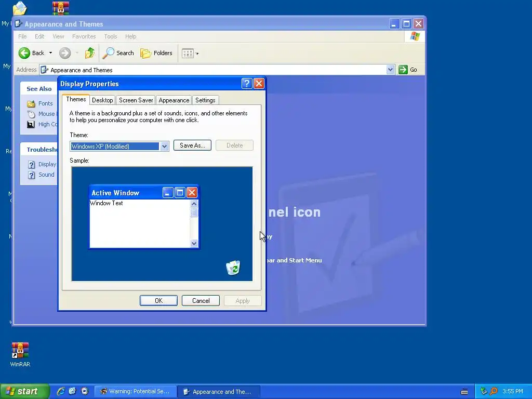This screenshot has width=532, height=399.
Task: Click the sample window scrollbar down arrow
Action: pyautogui.click(x=194, y=243)
